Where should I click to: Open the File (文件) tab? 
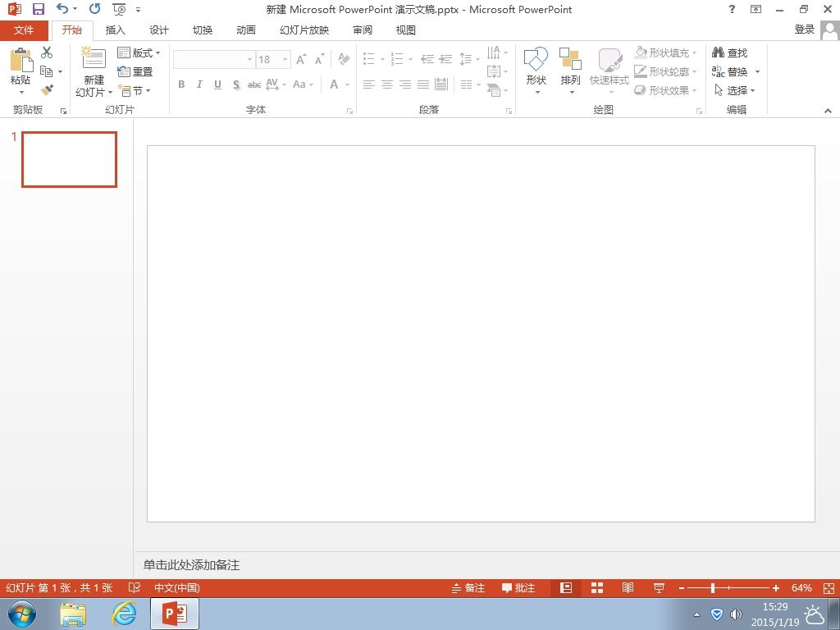[x=24, y=30]
